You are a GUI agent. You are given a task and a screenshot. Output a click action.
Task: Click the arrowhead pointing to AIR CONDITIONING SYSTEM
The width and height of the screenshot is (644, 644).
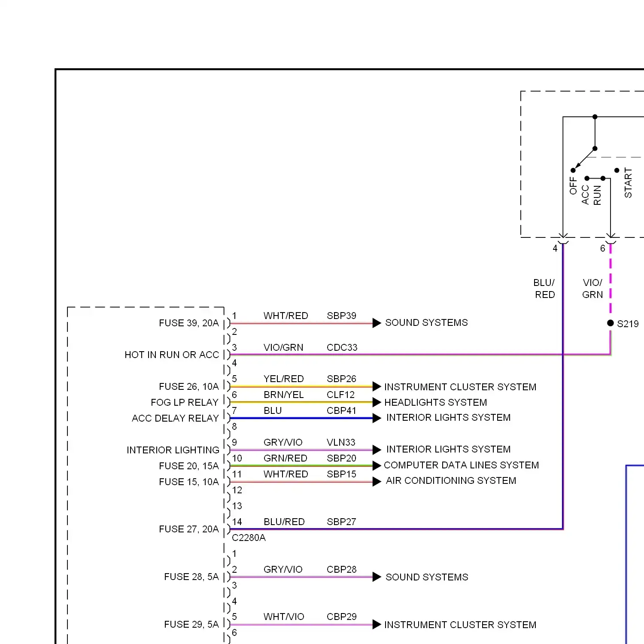coord(377,482)
